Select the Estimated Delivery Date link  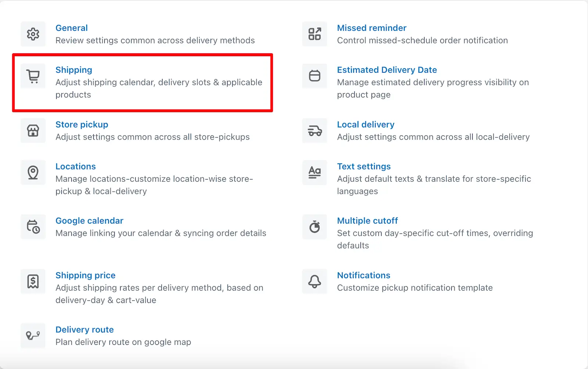[x=387, y=70]
